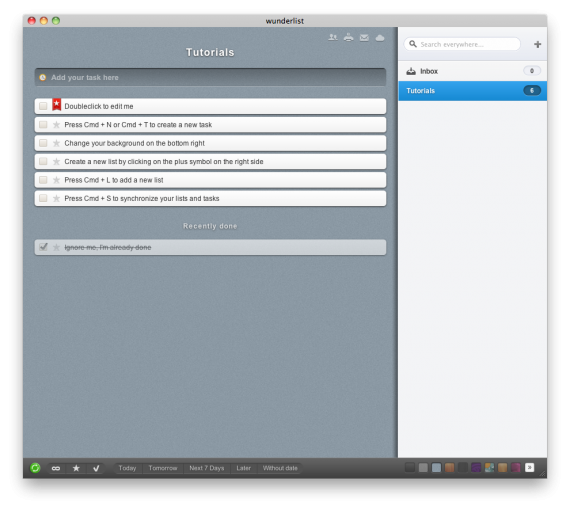Click the green sync button
The width and height of the screenshot is (570, 510).
pyautogui.click(x=35, y=468)
